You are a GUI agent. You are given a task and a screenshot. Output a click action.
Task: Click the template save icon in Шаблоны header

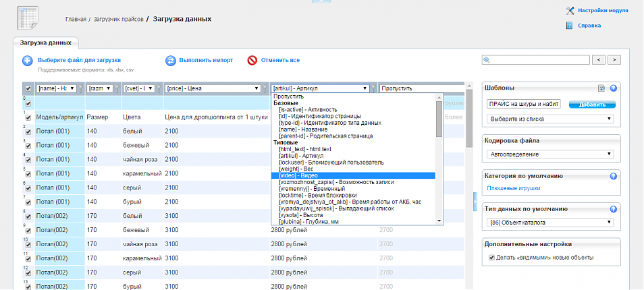pyautogui.click(x=601, y=88)
